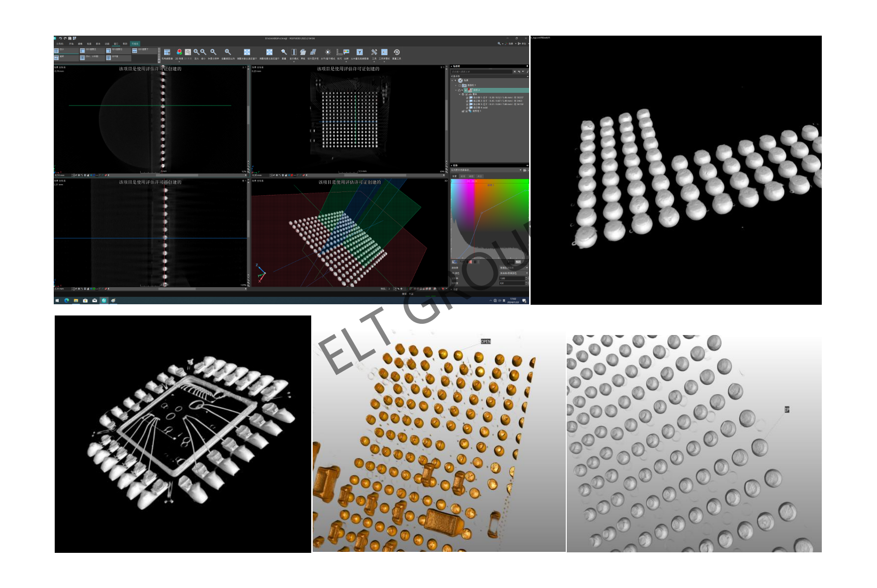Click the redo arrow in title bar
Screen dimensions: 877x588
point(65,38)
